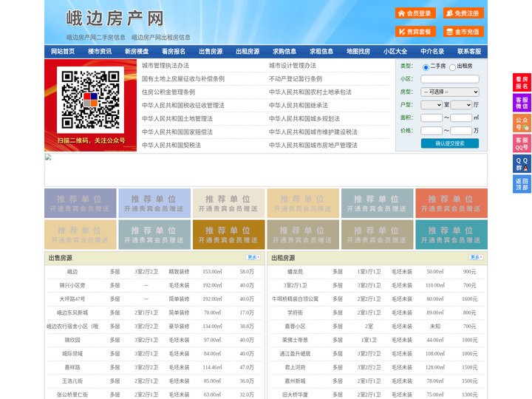Click the 返回顶部 back-to-top icon
The width and height of the screenshot is (532, 399).
coord(522,184)
